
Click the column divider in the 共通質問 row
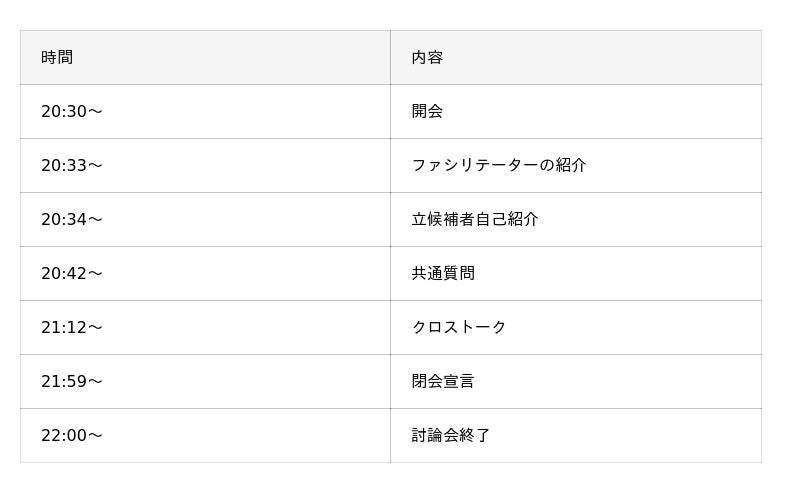click(390, 274)
